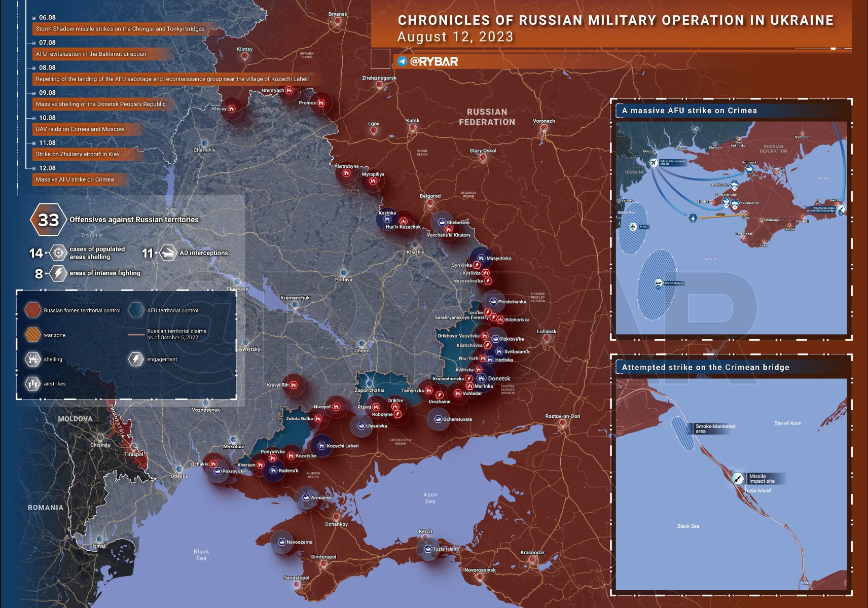Click the Kozinka marker icon
The image size is (868, 608).
[387, 219]
